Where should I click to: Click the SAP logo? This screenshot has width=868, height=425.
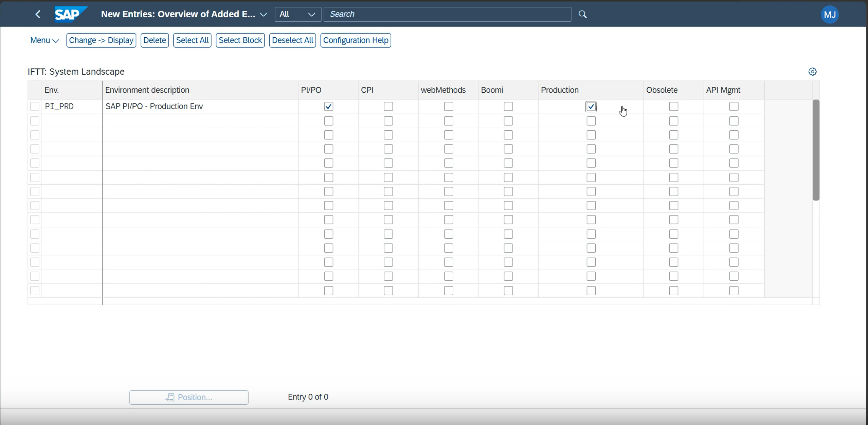tap(71, 14)
